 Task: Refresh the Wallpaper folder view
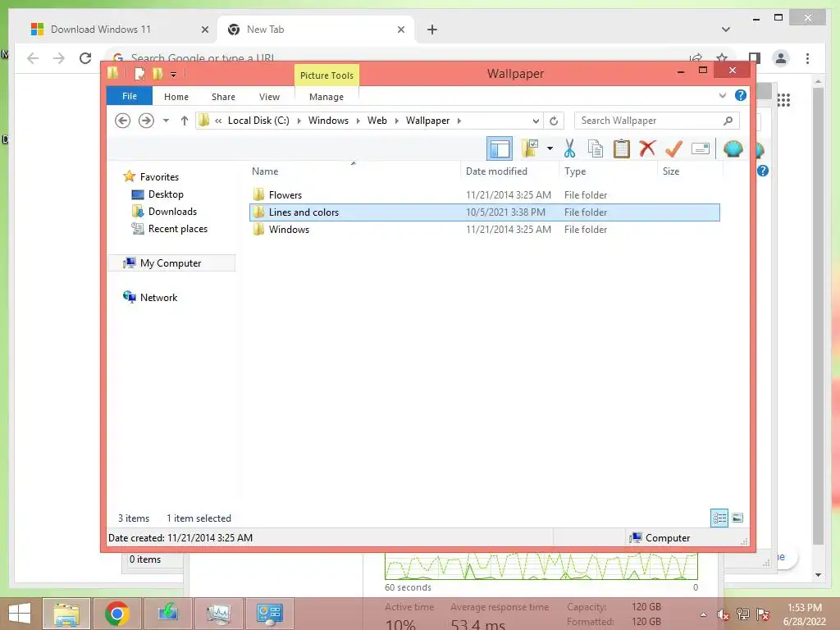point(554,121)
